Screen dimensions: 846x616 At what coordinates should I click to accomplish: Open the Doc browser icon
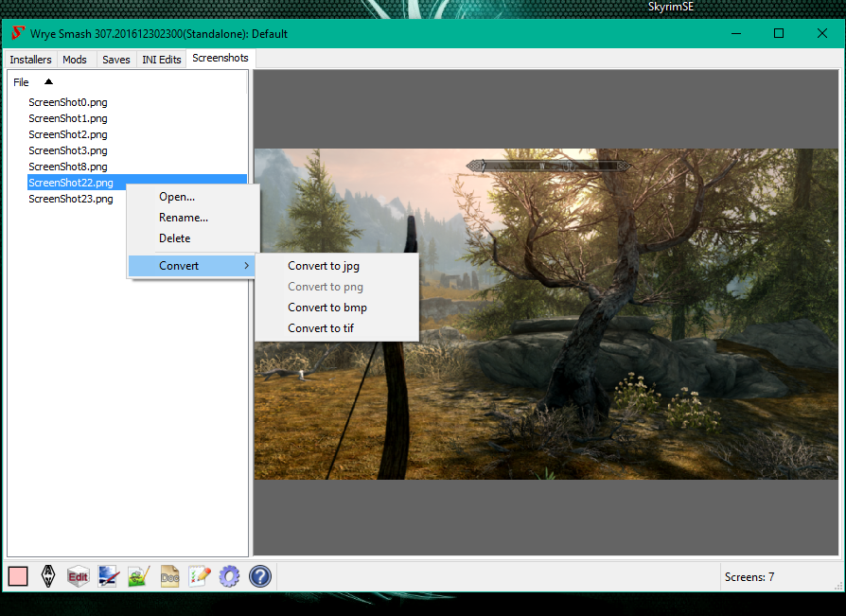(169, 576)
